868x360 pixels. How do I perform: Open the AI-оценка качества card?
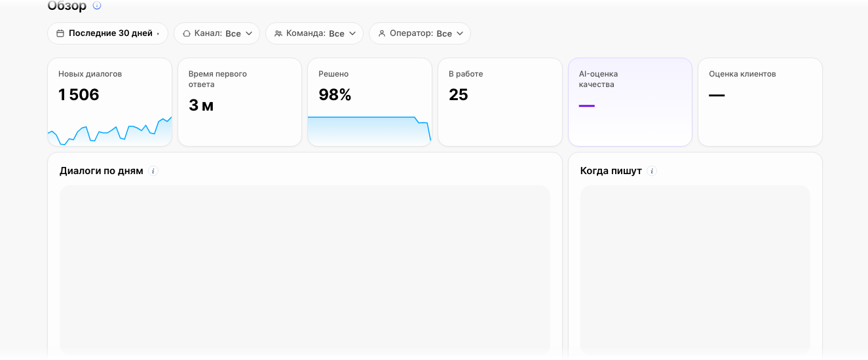click(630, 102)
